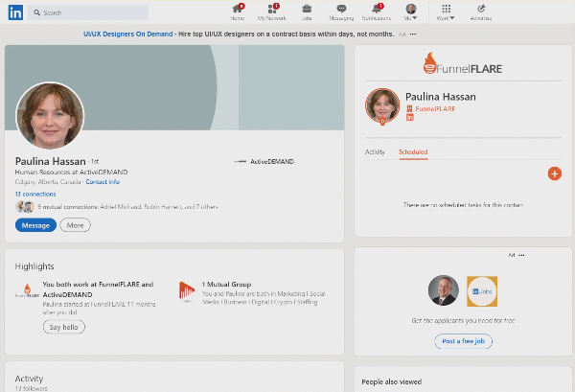Open the Home navigation icon
575x392 pixels.
click(238, 12)
